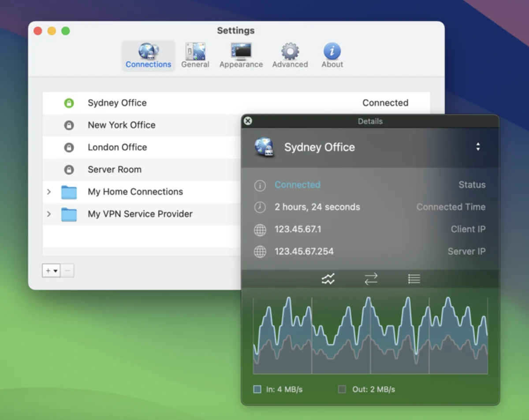The height and width of the screenshot is (420, 529).
Task: Open the Advanced gear tab
Action: point(290,56)
